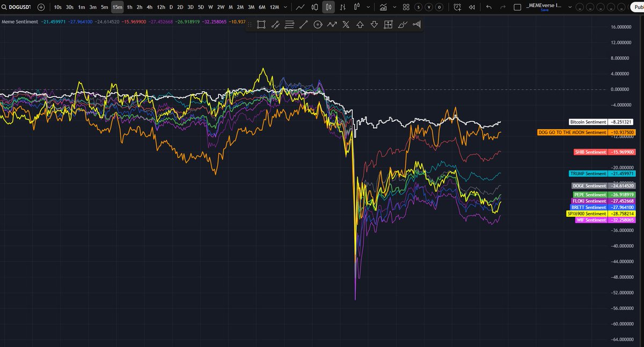
Task: Set interval to W (weekly)
Action: 210,8
